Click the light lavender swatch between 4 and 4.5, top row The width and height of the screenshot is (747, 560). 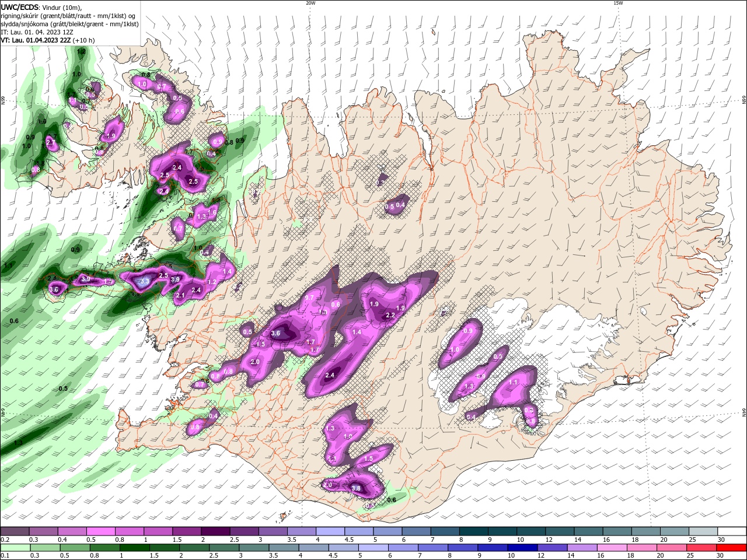[x=330, y=531]
